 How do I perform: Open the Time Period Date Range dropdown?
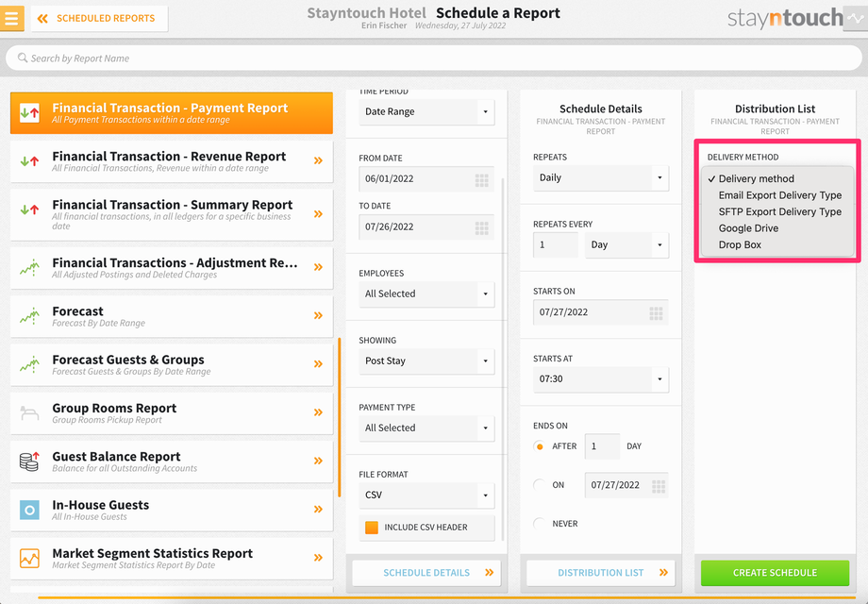[426, 111]
